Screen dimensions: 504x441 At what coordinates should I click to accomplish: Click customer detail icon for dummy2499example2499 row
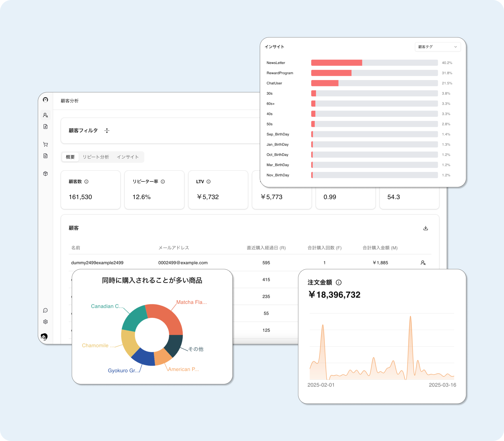tap(423, 263)
